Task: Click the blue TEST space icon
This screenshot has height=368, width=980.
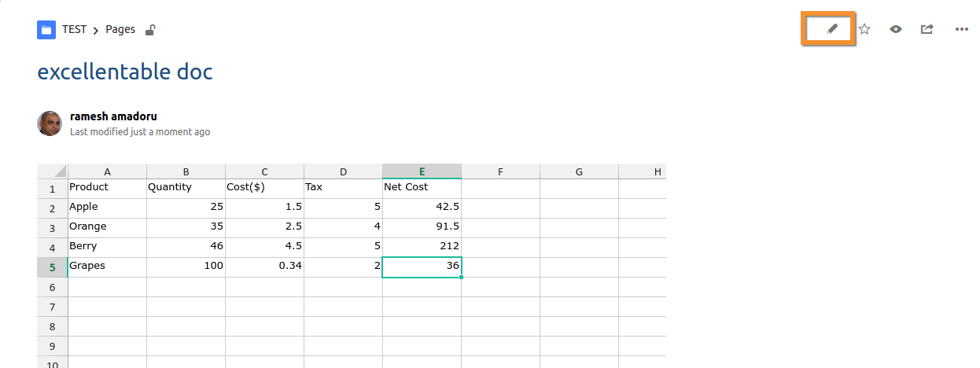Action: [x=46, y=30]
